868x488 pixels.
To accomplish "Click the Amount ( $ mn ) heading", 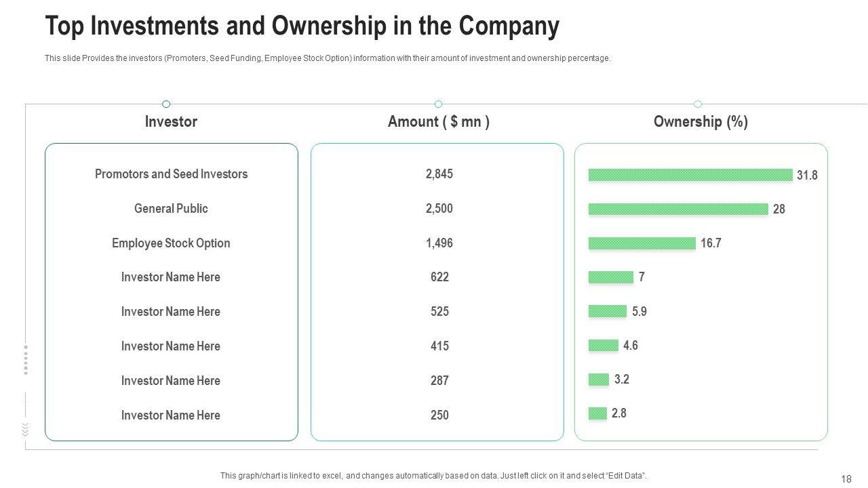I will pyautogui.click(x=439, y=122).
